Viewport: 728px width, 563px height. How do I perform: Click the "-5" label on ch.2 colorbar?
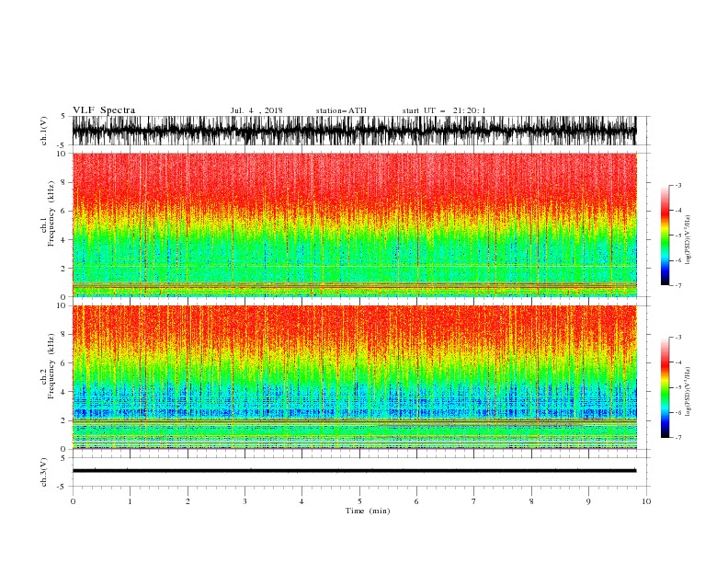(x=678, y=387)
